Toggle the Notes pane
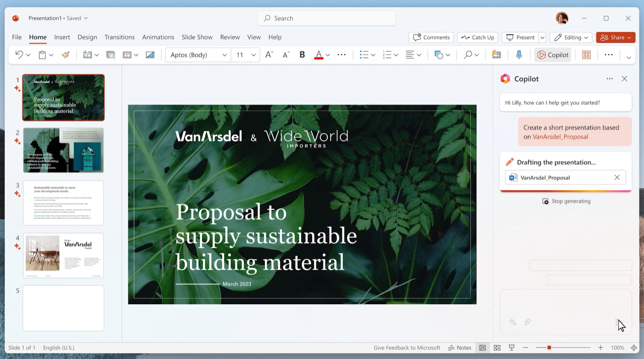Screen dimensions: 644x359 point(459,348)
